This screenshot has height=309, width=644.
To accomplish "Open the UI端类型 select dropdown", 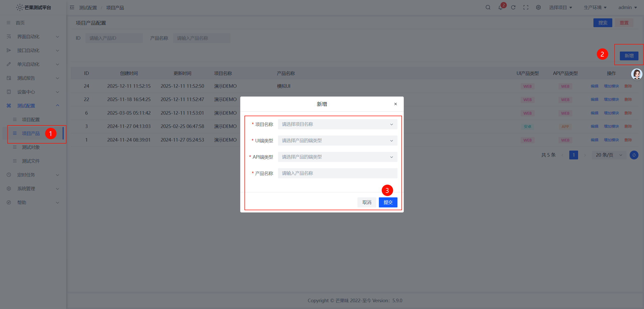I will pos(337,141).
